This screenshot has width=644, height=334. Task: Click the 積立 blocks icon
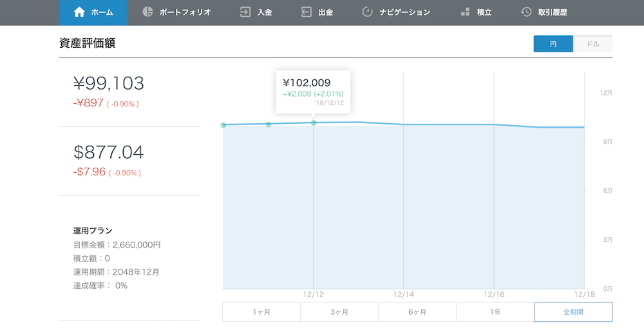[465, 12]
